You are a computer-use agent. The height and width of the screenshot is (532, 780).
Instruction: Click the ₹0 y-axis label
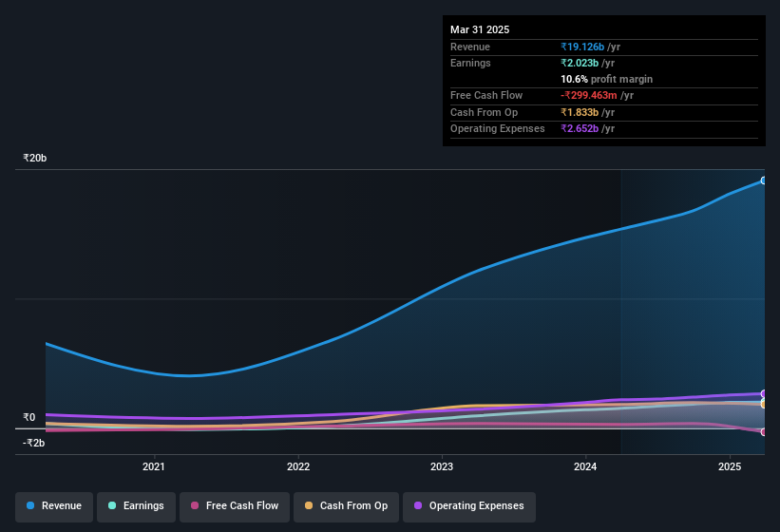click(29, 418)
